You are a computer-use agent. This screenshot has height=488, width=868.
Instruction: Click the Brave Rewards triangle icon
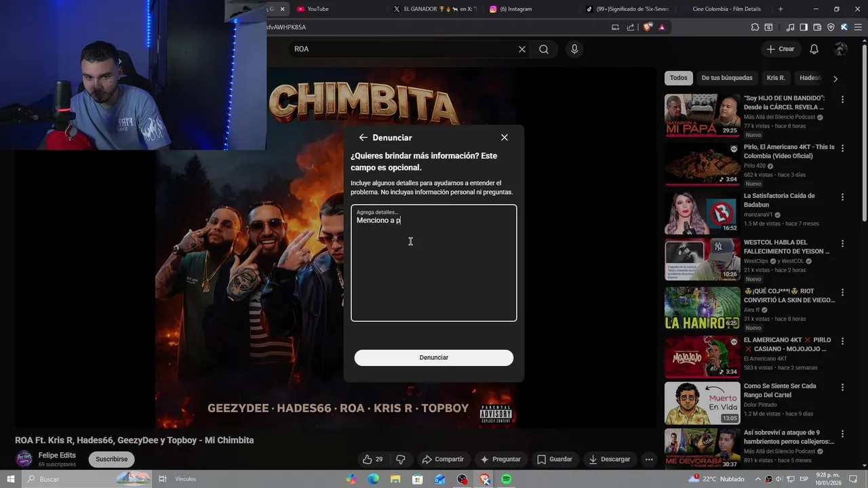(662, 27)
